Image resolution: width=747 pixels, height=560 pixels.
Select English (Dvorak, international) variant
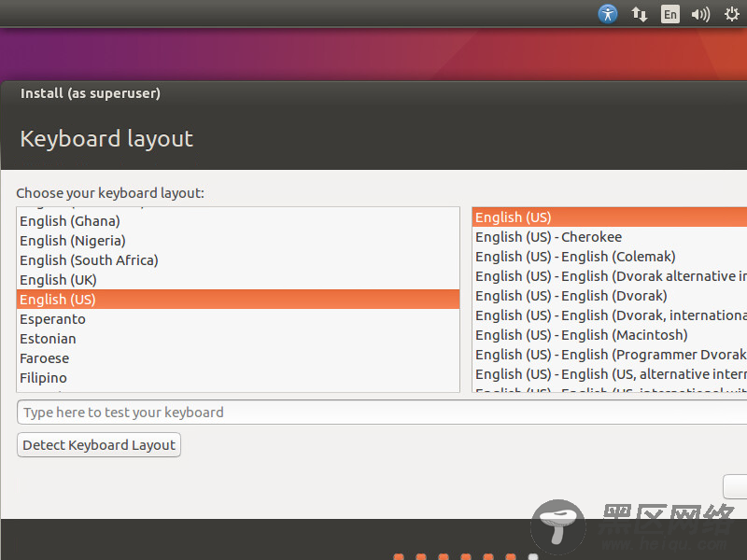(610, 315)
